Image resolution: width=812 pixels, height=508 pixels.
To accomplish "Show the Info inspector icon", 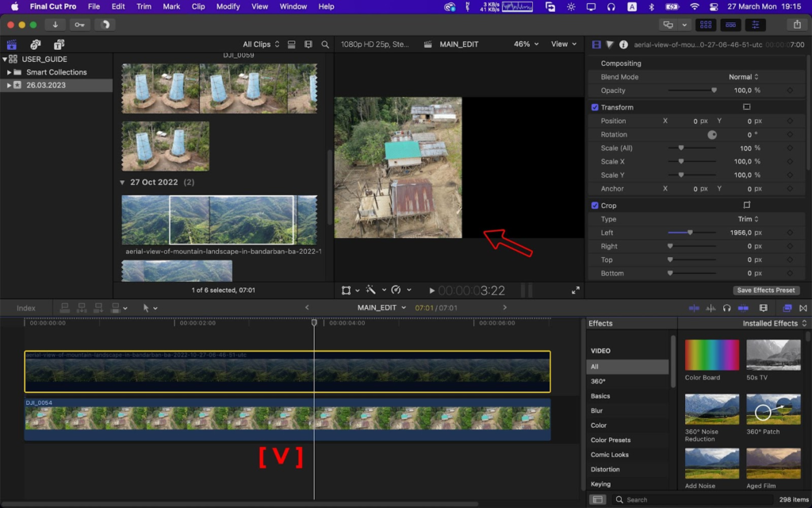I will pyautogui.click(x=623, y=44).
